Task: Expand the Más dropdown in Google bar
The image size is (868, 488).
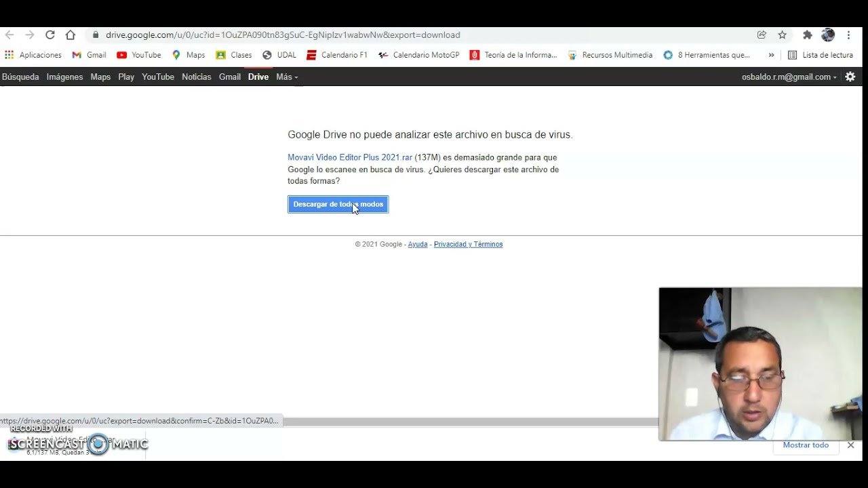Action: (x=287, y=77)
